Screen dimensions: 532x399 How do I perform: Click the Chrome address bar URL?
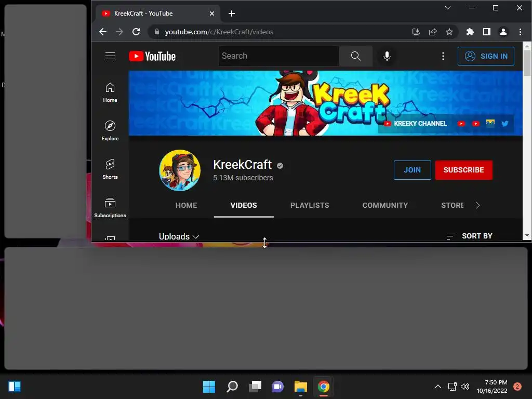(219, 32)
